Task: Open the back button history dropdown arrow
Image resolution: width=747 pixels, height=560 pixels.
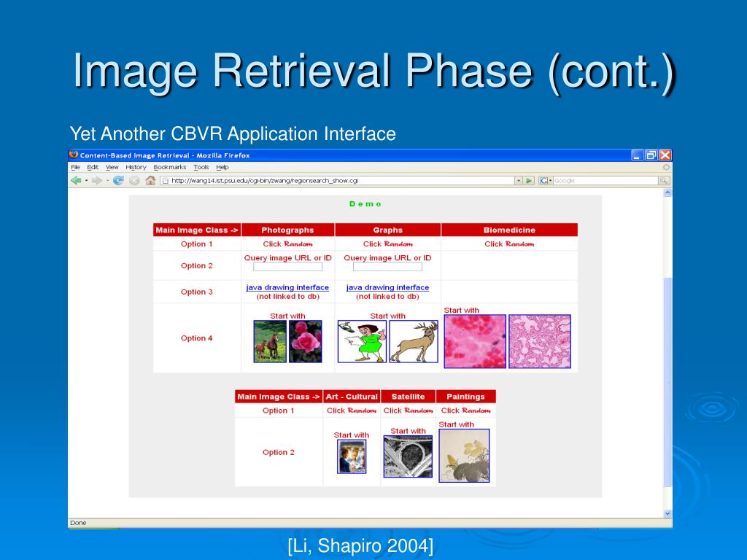Action: tap(86, 181)
